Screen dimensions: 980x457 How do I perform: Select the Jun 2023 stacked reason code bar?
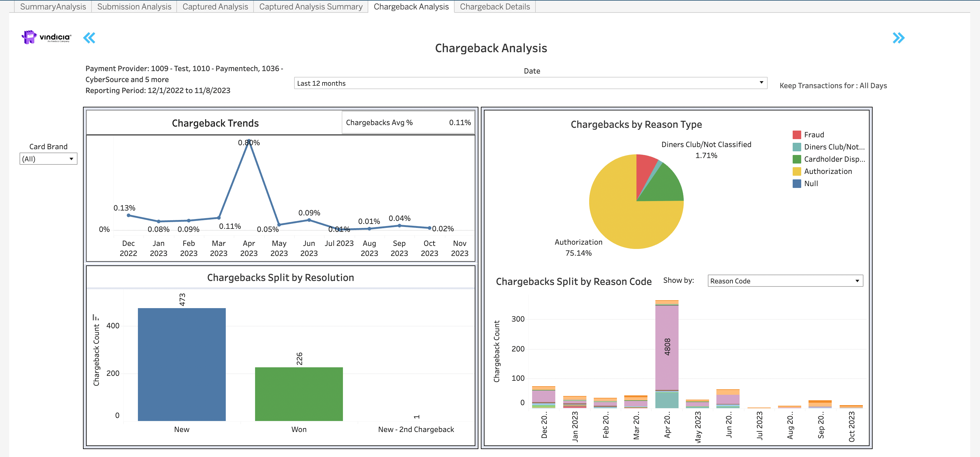[728, 399]
